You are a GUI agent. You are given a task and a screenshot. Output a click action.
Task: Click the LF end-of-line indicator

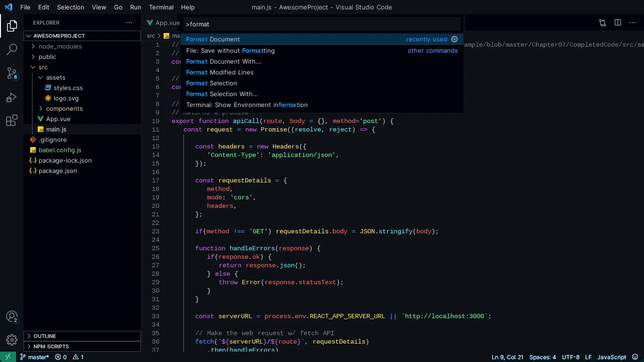coord(588,357)
